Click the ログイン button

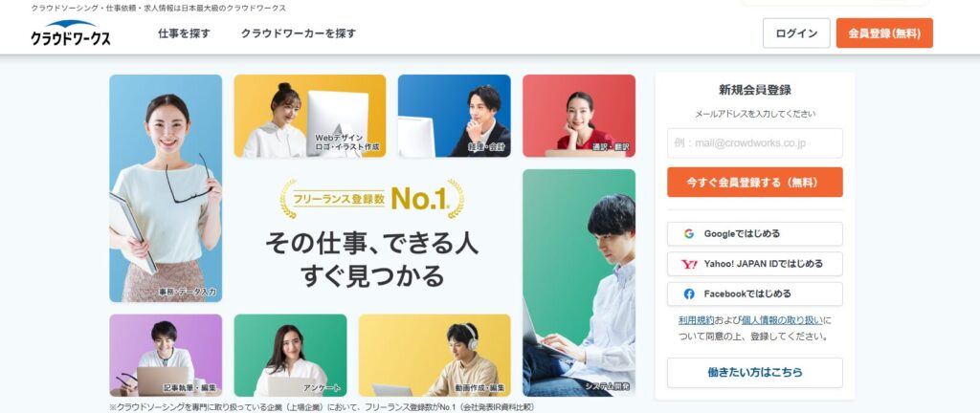pyautogui.click(x=796, y=33)
